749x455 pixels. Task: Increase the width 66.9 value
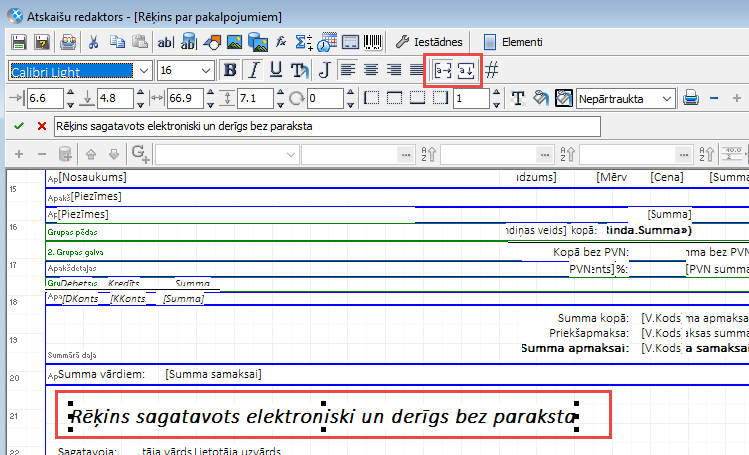point(210,94)
